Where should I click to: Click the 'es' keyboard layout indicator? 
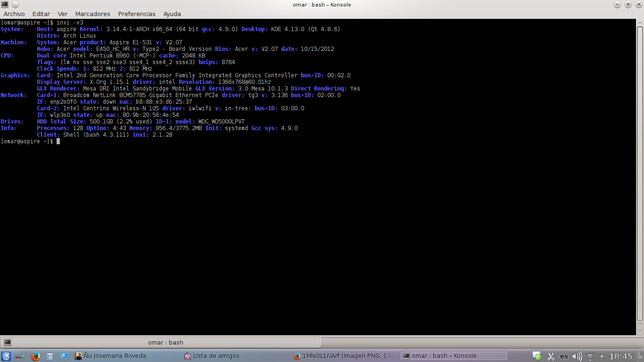click(564, 356)
